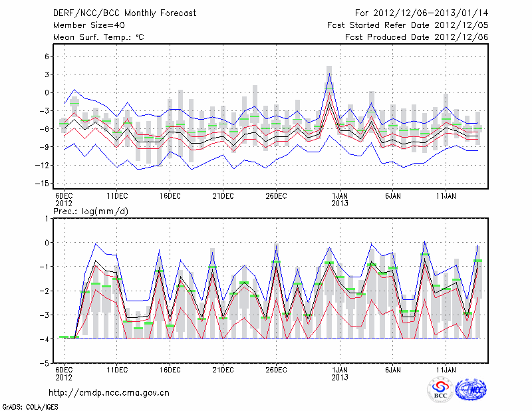Click the Fcst Produced Date line
The width and height of the screenshot is (532, 411).
click(x=416, y=37)
